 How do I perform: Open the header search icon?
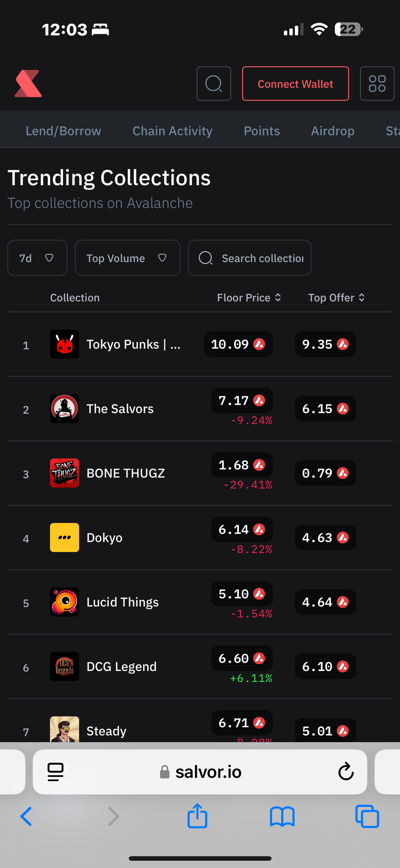[x=214, y=84]
